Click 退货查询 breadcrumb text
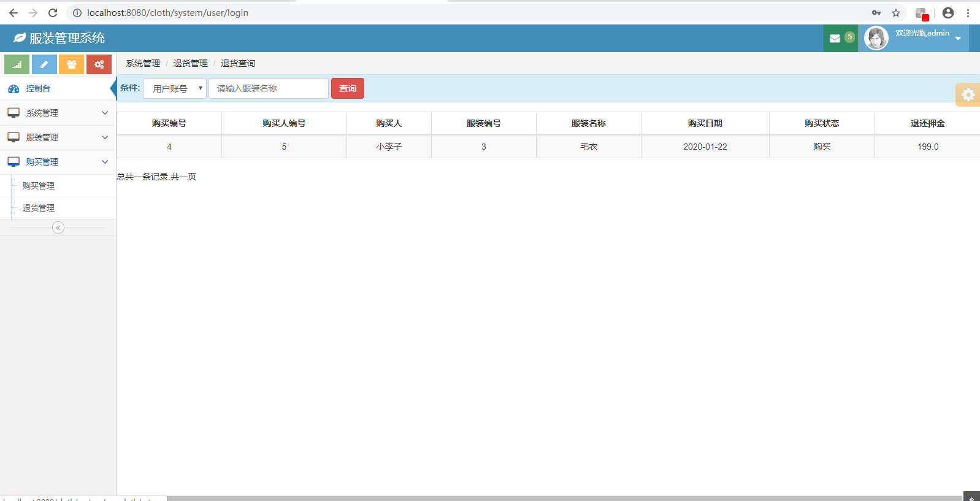 pos(238,63)
